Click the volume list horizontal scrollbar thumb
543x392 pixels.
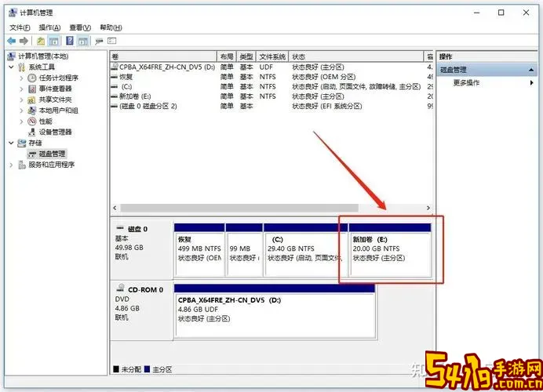coord(239,208)
